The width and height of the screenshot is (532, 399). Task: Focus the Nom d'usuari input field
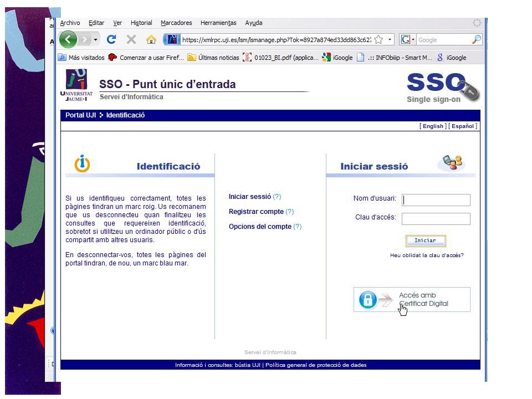click(436, 200)
